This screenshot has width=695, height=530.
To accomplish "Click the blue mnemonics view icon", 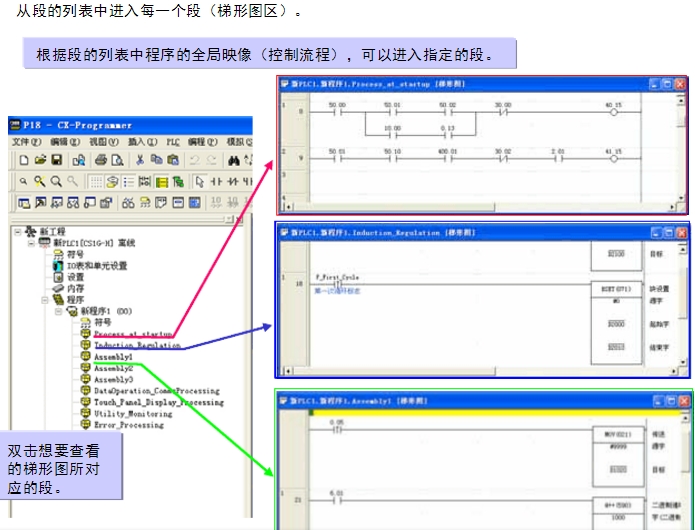I will point(195,203).
